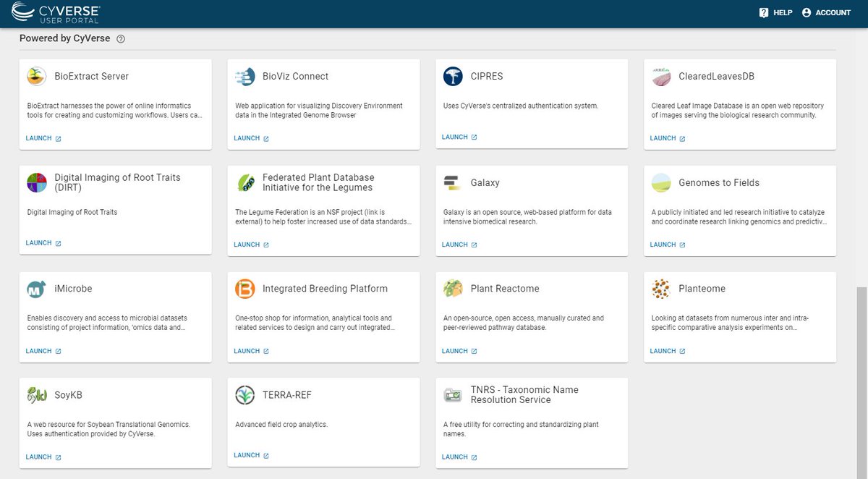
Task: Open the CyVerse User Portal logo
Action: [x=56, y=13]
